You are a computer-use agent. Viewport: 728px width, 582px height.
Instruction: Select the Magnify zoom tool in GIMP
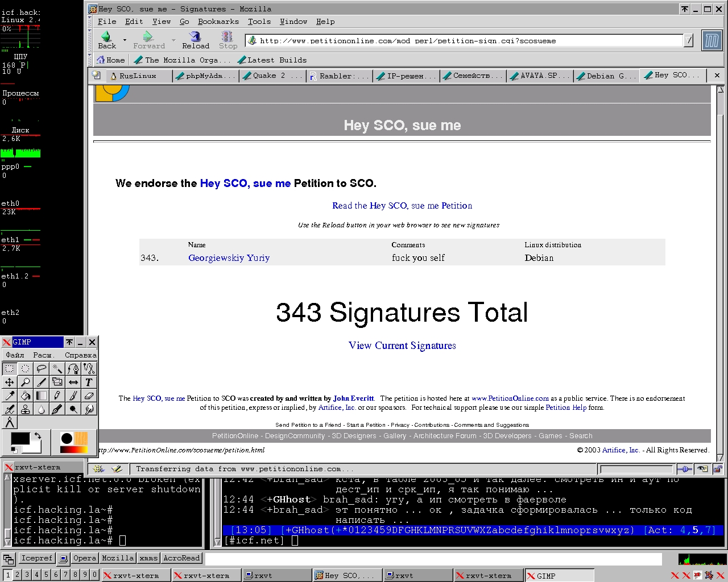coord(26,383)
